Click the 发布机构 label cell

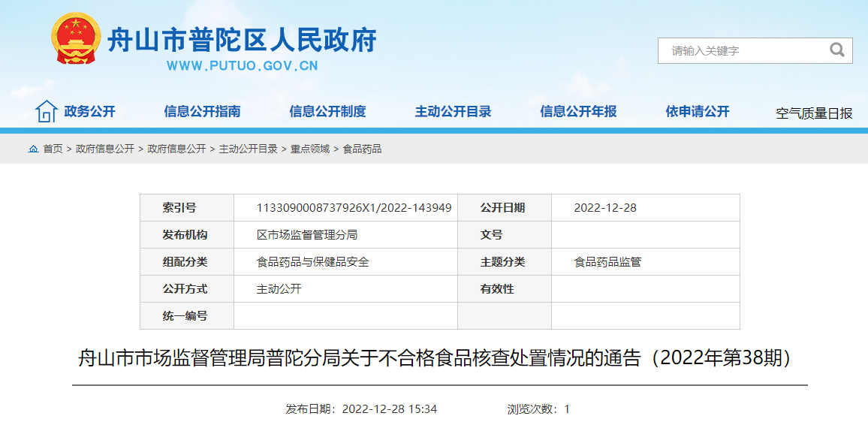(187, 234)
